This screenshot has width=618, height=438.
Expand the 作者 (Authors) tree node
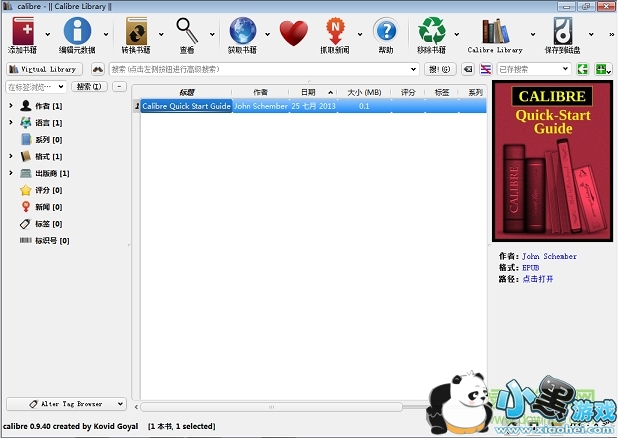[11, 106]
